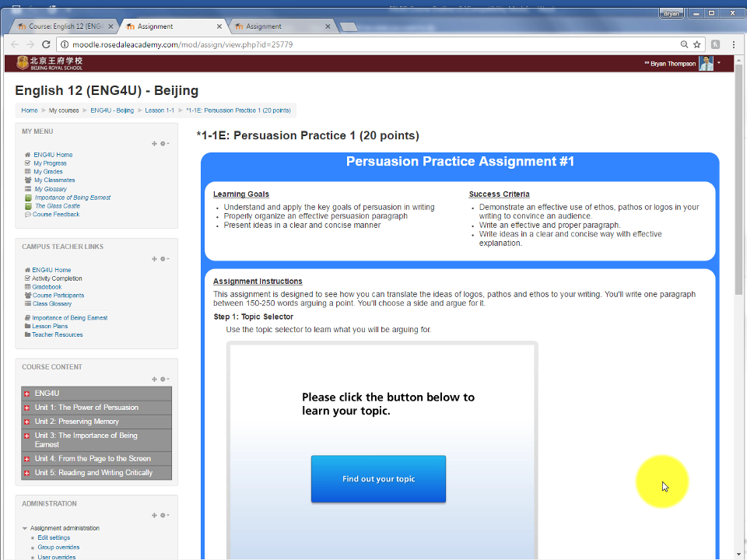Open My courses breadcrumb
The width and height of the screenshot is (747, 560).
coord(63,110)
